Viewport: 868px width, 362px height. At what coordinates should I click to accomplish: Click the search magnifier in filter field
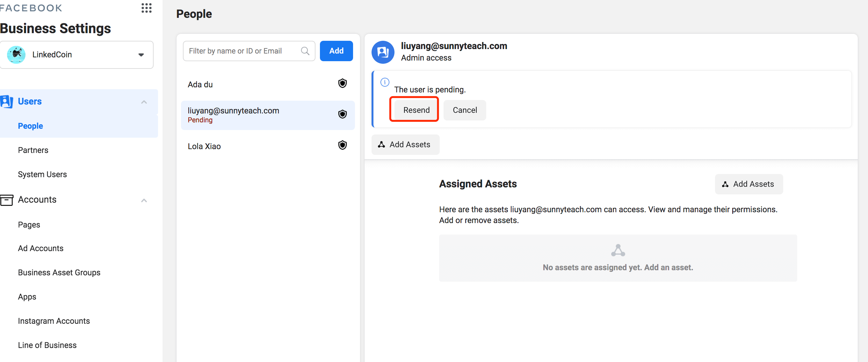[x=305, y=51]
